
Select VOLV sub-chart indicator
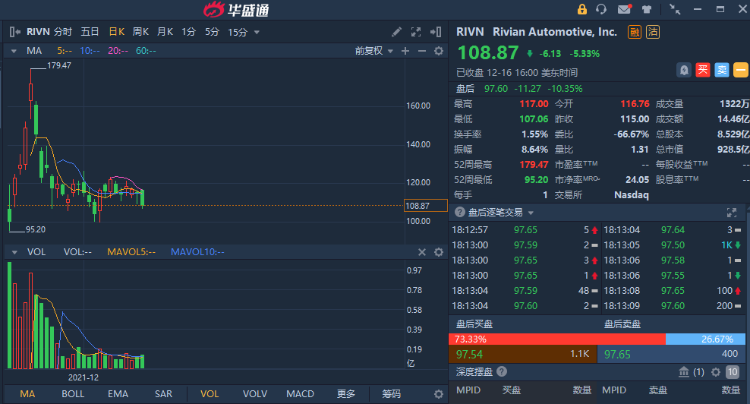pos(254,394)
